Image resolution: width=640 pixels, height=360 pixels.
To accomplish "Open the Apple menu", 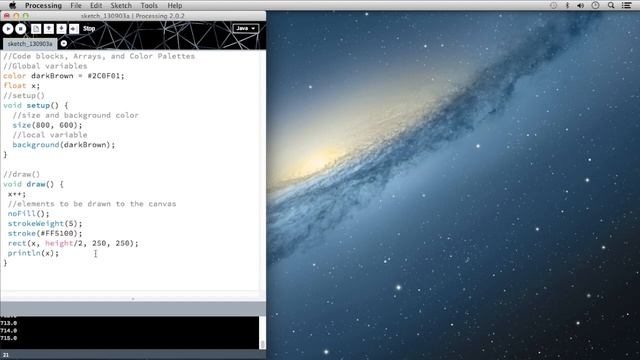I will tap(12, 5).
